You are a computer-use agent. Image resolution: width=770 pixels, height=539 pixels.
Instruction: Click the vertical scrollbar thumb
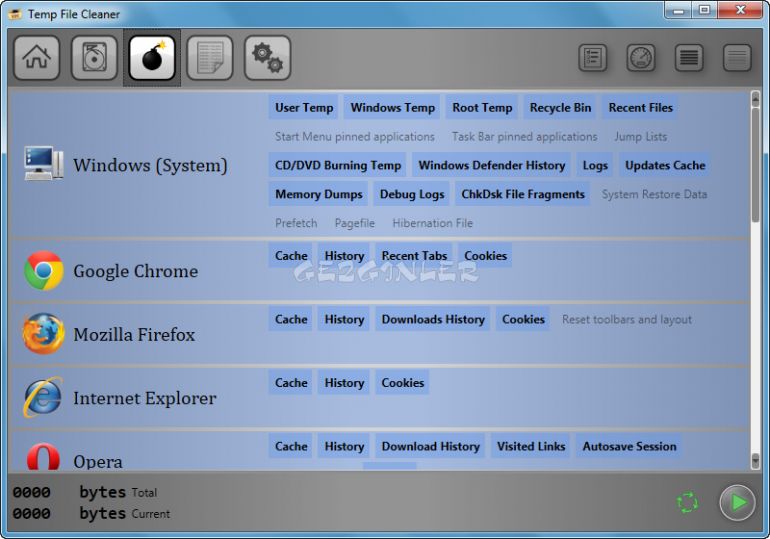pyautogui.click(x=755, y=165)
